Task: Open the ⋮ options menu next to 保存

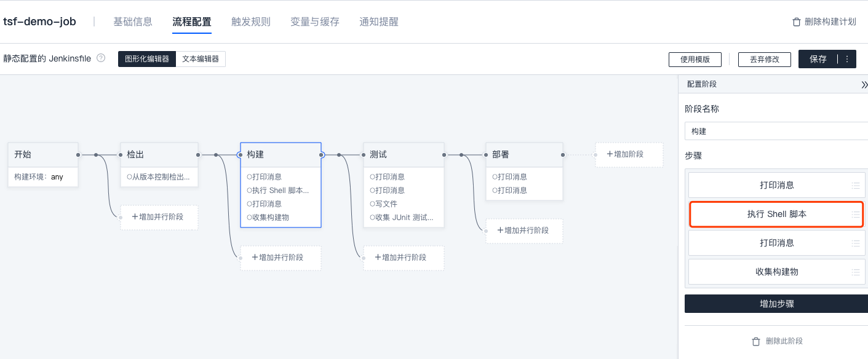Action: coord(846,59)
